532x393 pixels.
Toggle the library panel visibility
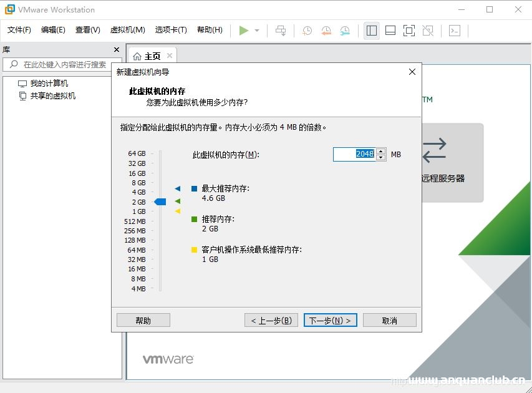click(371, 30)
